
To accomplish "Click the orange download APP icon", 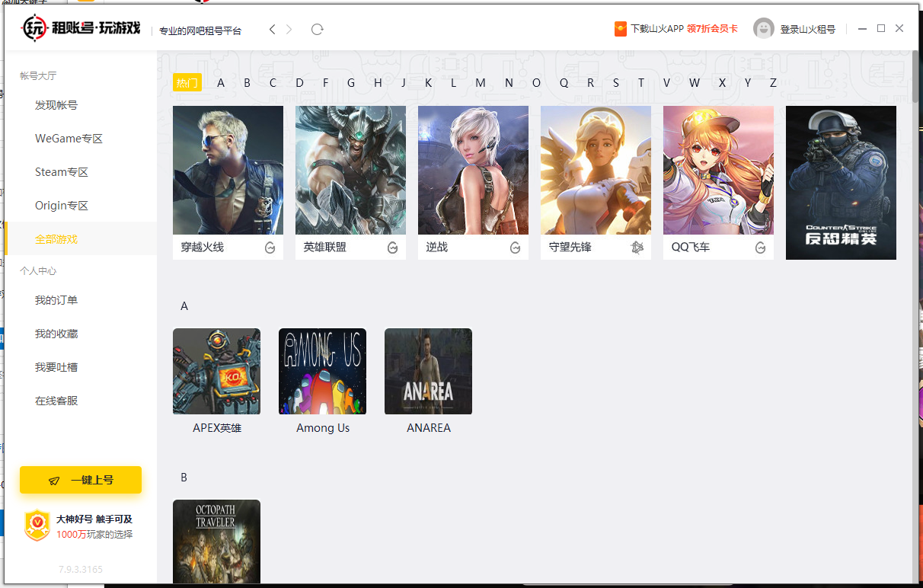I will click(621, 29).
